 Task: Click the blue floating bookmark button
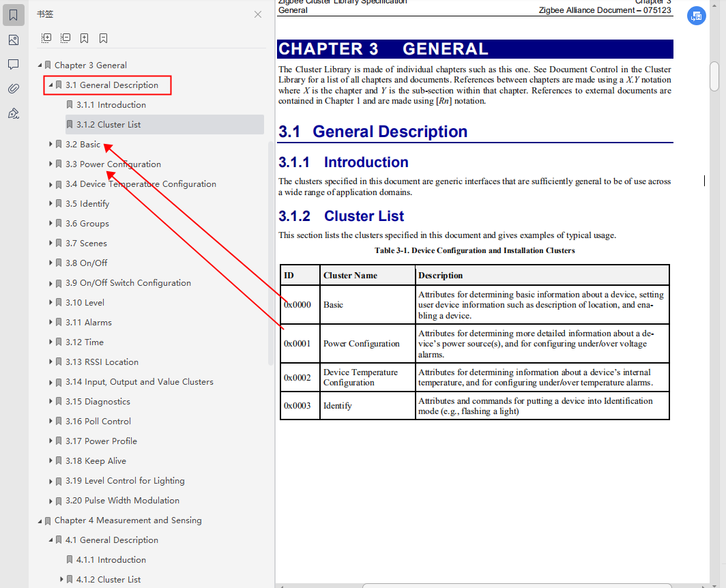(696, 16)
